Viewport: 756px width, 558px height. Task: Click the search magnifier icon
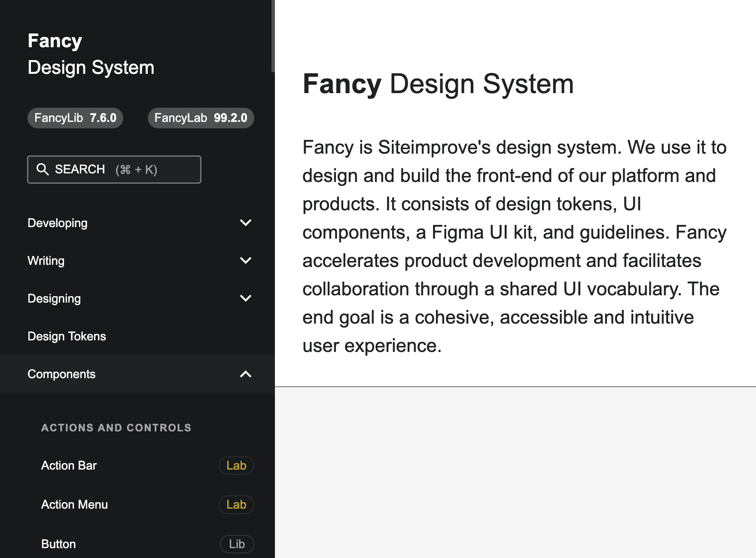[x=43, y=169]
